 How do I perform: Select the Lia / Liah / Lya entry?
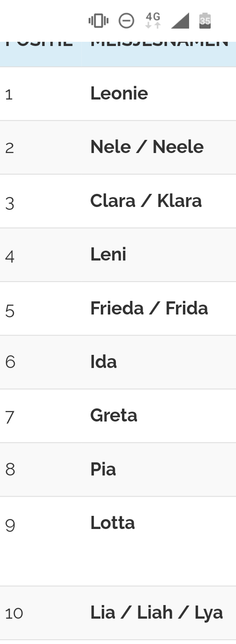coord(156,613)
